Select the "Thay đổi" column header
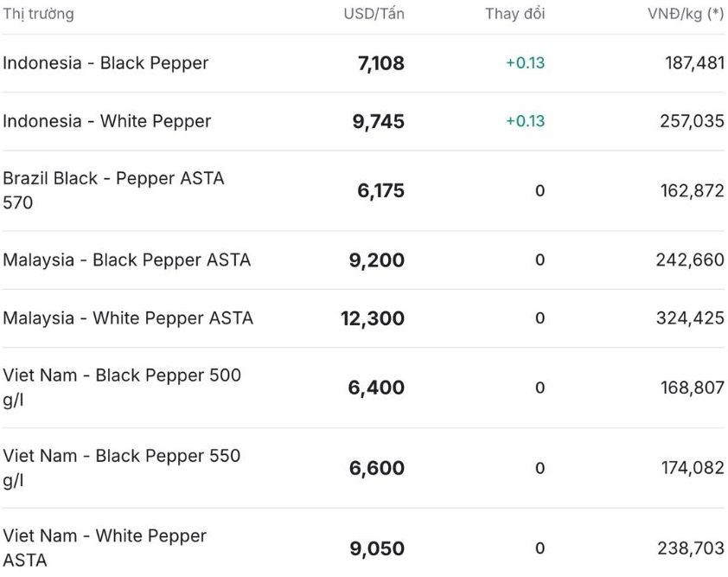Screen dimensions: 728x577 click(514, 14)
